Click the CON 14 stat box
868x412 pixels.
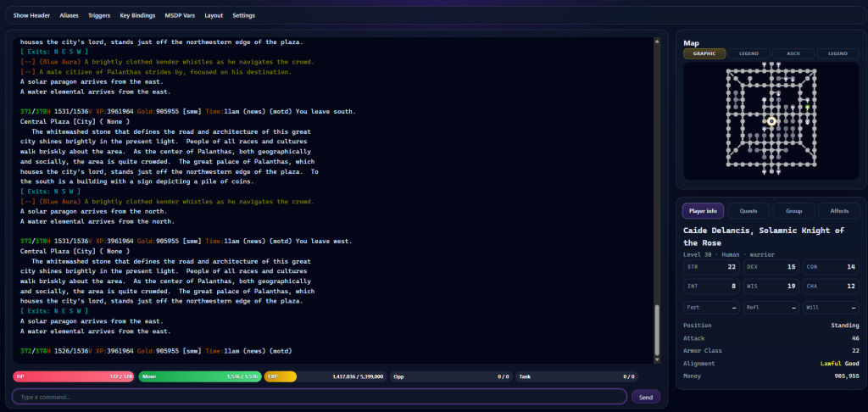[x=831, y=267]
